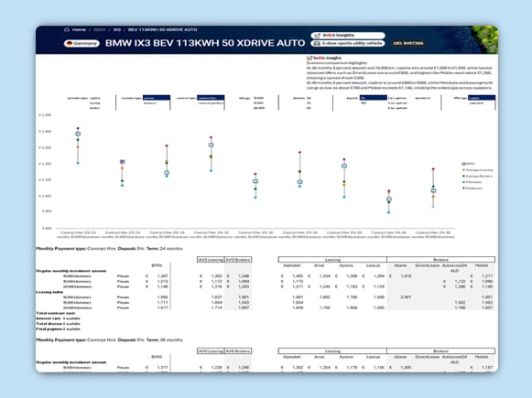The height and width of the screenshot is (398, 532).
Task: Go to the BMW breadcrumb item
Action: pyautogui.click(x=100, y=30)
